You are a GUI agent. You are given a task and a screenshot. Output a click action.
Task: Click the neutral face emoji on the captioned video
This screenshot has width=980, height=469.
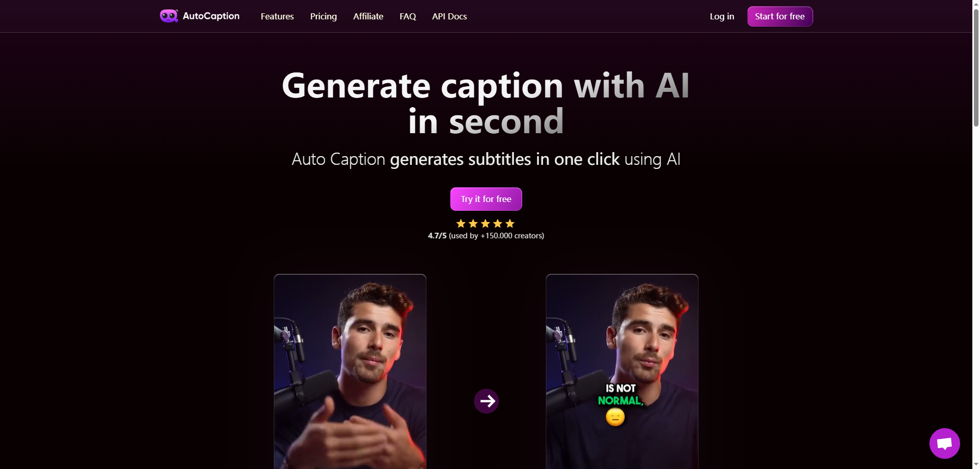(x=615, y=417)
